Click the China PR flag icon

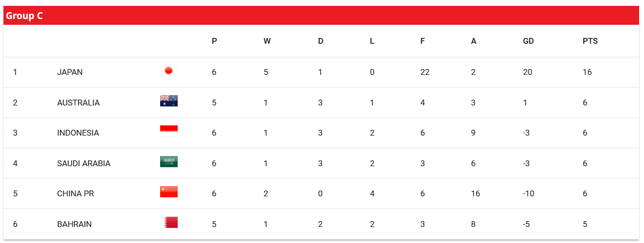coord(169,191)
